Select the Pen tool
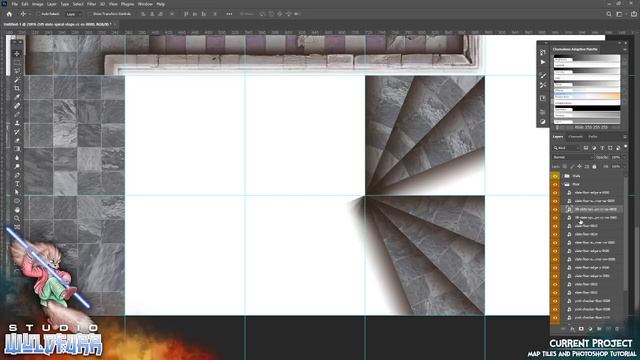This screenshot has width=640, height=360. 17,175
